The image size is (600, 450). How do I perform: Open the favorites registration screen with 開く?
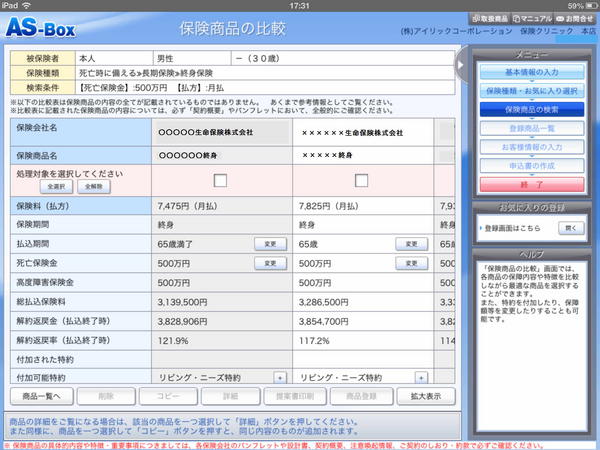[570, 228]
